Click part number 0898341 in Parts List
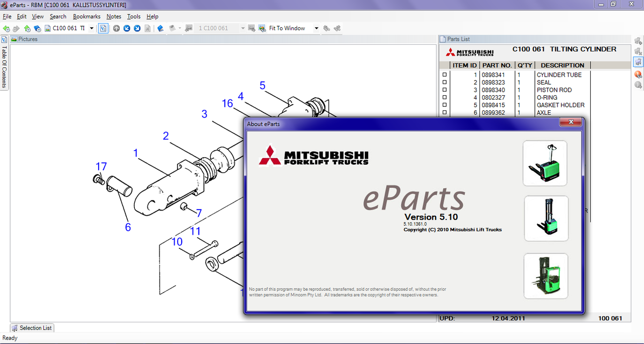The width and height of the screenshot is (644, 344). pos(494,75)
